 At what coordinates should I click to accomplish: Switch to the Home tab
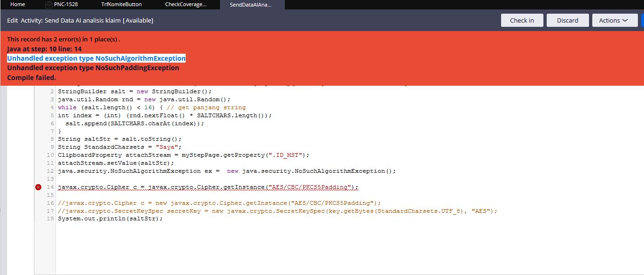pos(17,4)
